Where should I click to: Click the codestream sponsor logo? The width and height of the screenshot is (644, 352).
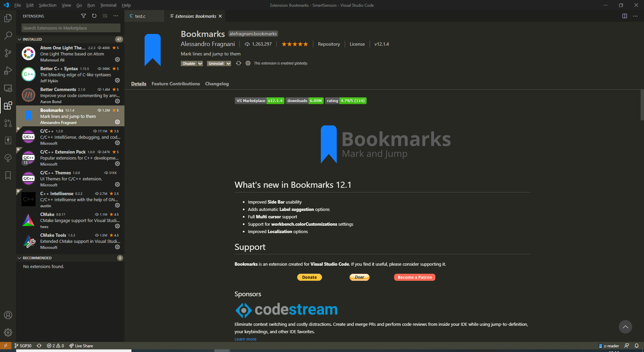[x=286, y=310]
